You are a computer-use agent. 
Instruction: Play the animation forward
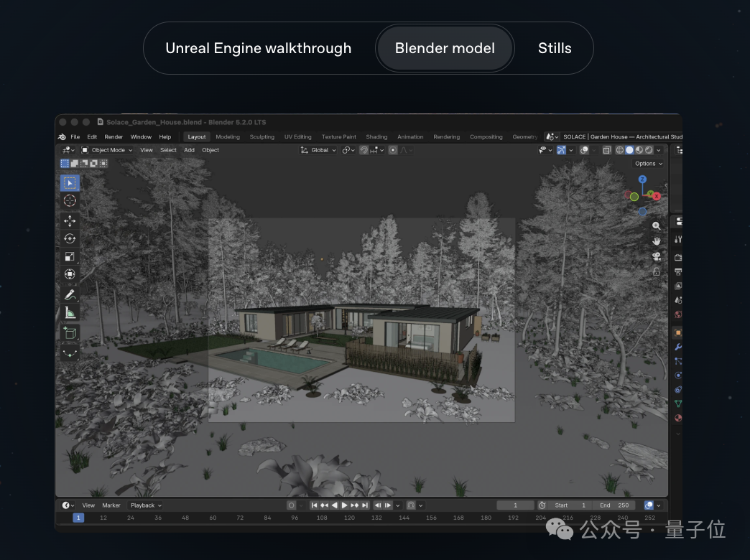(344, 505)
